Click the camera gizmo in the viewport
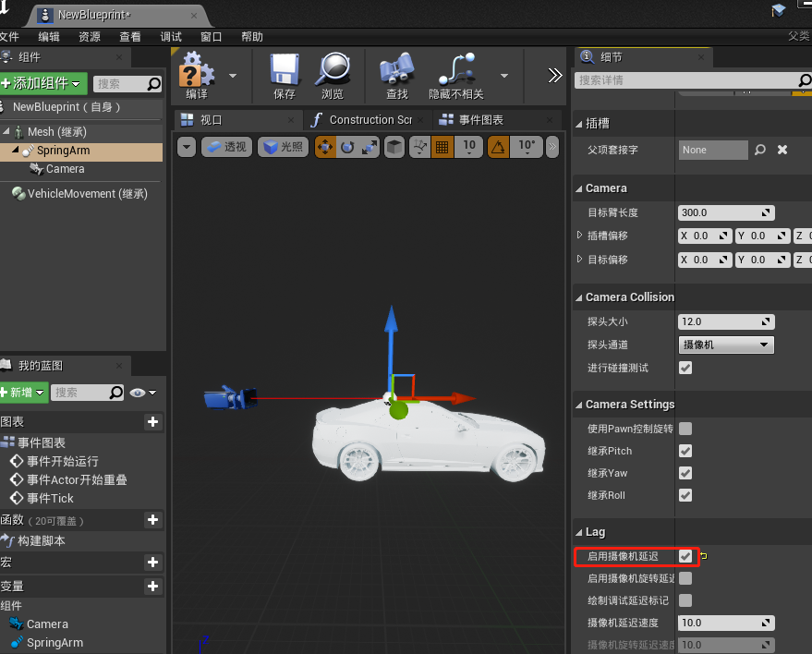This screenshot has height=654, width=812. coord(231,398)
